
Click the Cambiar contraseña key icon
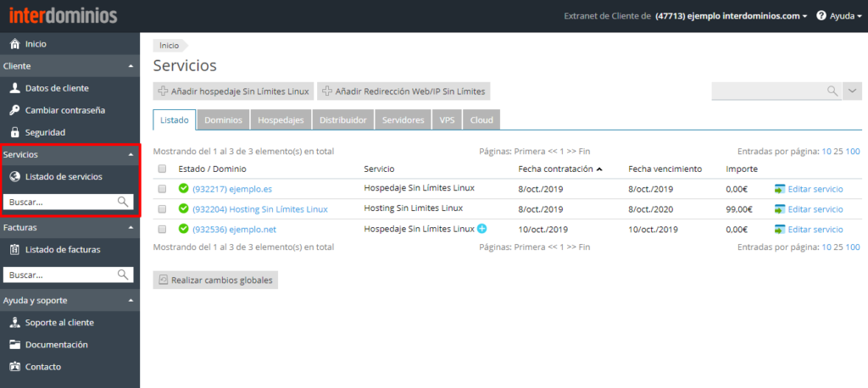(x=15, y=110)
